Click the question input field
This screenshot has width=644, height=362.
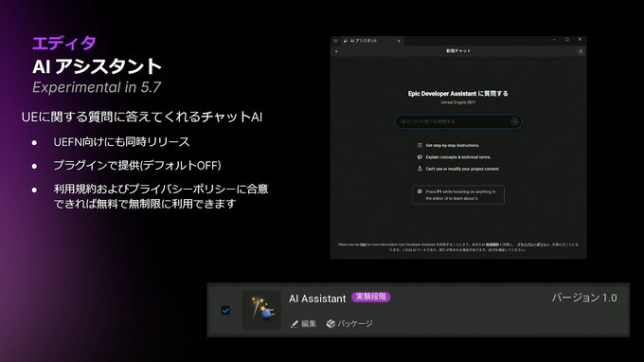458,121
